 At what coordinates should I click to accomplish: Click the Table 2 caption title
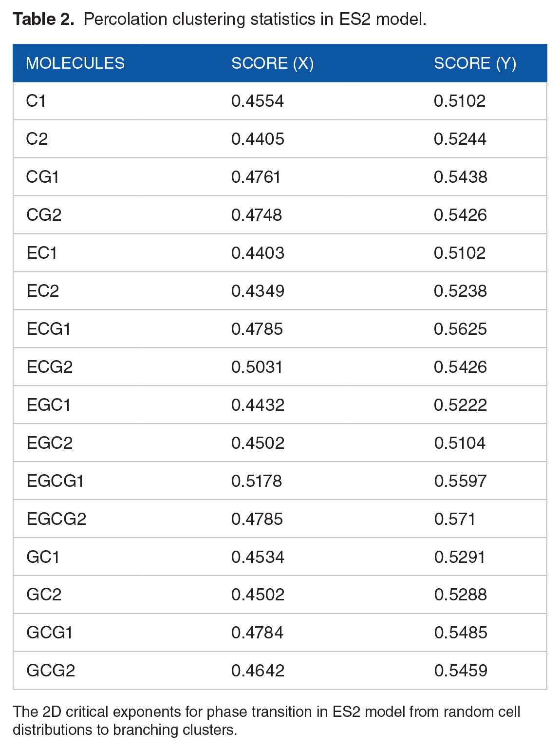pyautogui.click(x=219, y=19)
